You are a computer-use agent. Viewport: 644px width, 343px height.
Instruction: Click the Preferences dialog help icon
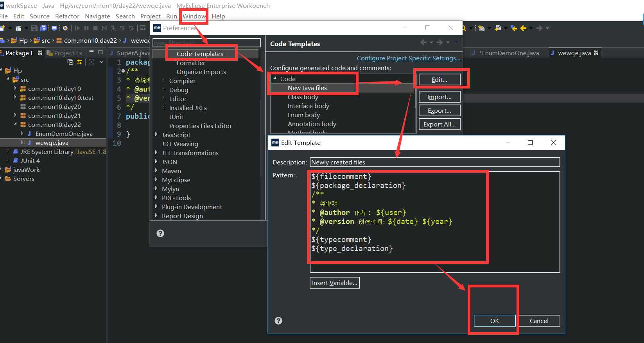click(x=160, y=233)
